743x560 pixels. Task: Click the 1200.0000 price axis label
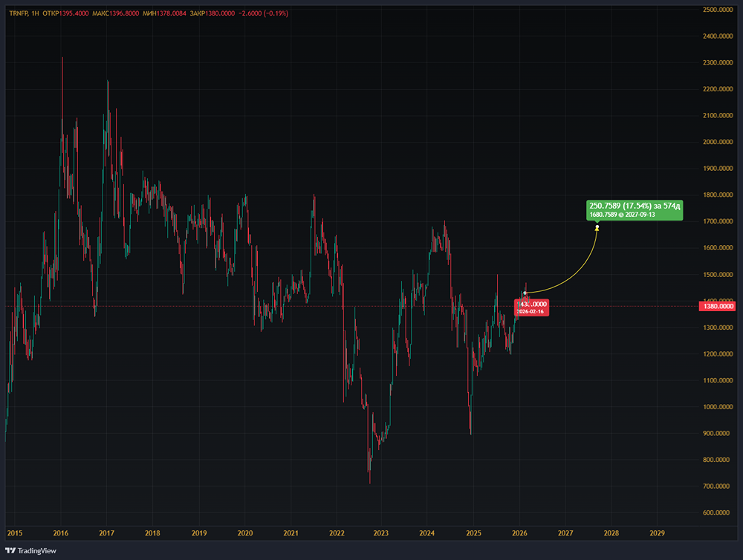tap(718, 354)
